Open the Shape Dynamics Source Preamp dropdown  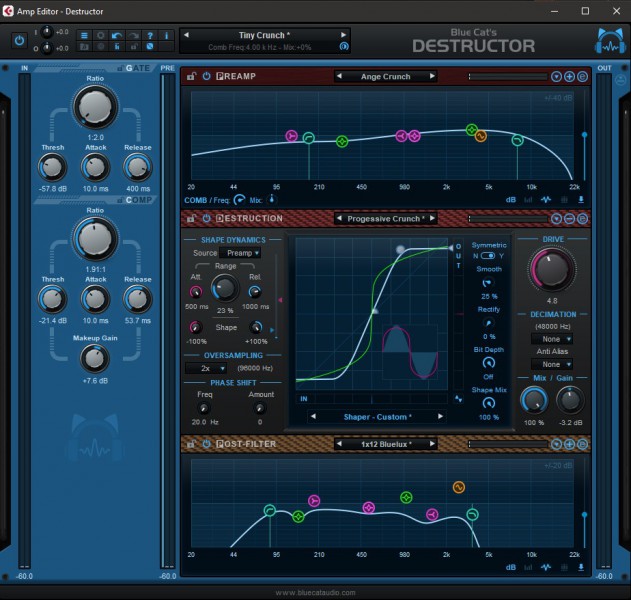pos(242,253)
